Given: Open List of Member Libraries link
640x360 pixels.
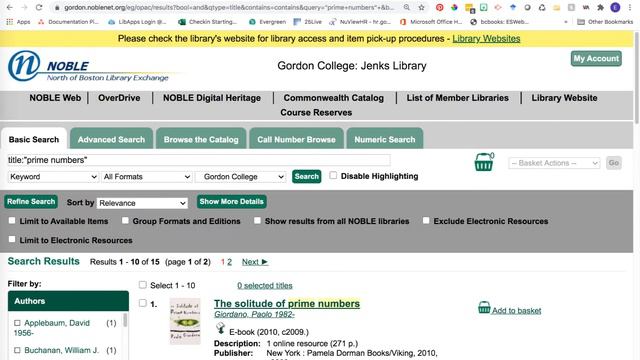Looking at the screenshot, I should [x=458, y=98].
